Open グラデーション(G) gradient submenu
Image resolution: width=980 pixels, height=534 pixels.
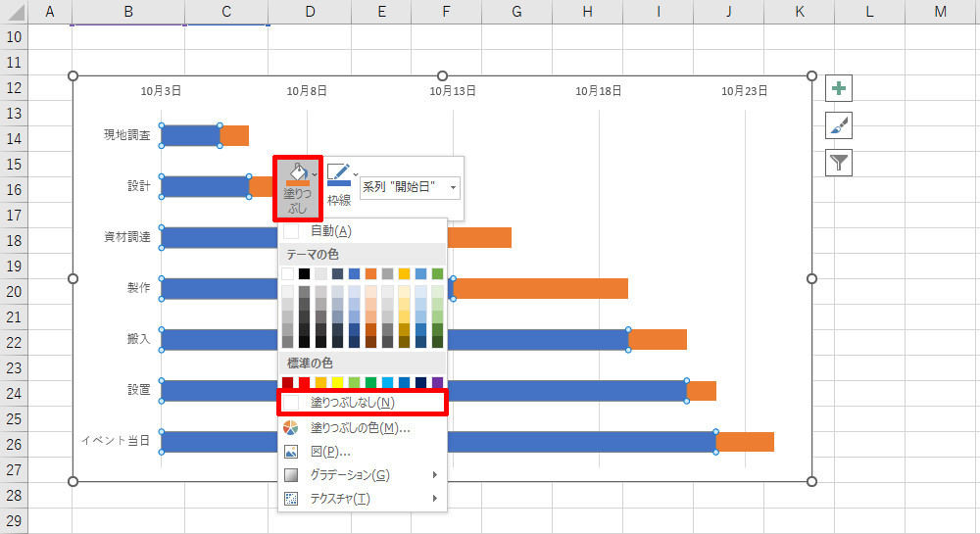(363, 475)
